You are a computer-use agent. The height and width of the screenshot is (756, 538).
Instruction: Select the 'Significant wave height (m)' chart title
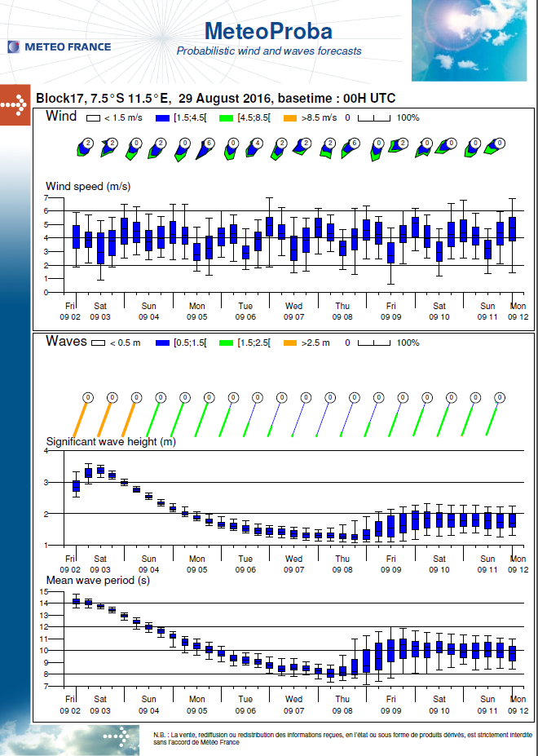tap(111, 441)
